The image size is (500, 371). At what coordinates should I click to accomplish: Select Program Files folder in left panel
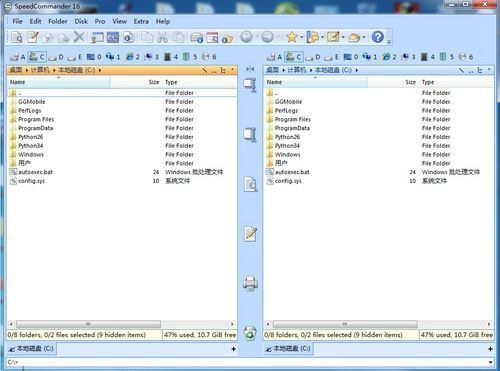[36, 119]
